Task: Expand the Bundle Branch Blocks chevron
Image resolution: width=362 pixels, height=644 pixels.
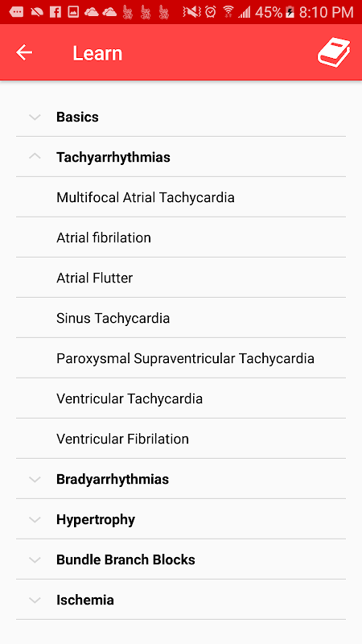Action: point(35,559)
